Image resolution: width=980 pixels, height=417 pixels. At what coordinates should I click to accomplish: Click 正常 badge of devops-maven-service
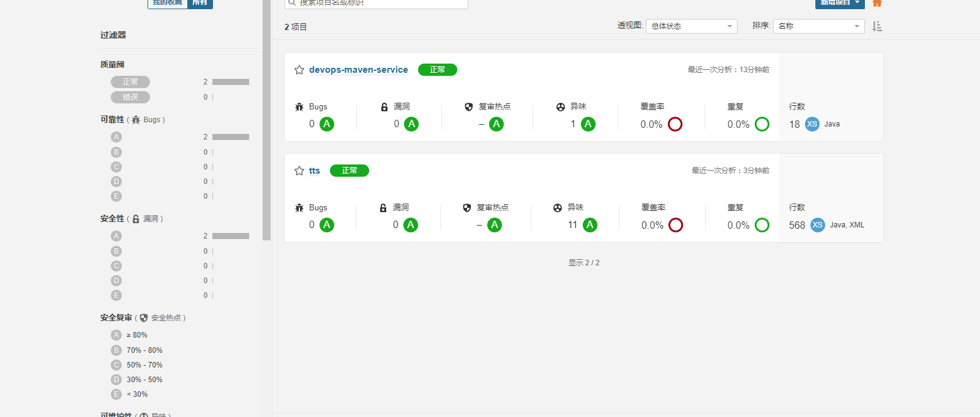(x=438, y=70)
